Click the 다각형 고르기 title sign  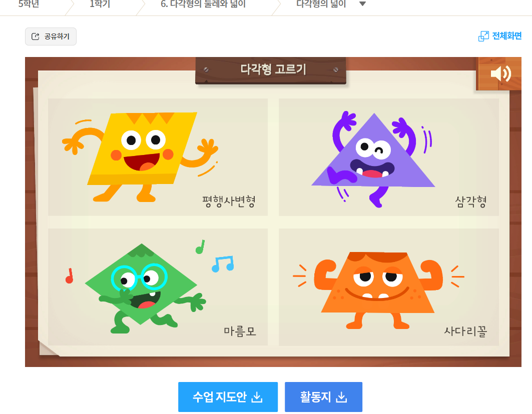[x=273, y=69]
